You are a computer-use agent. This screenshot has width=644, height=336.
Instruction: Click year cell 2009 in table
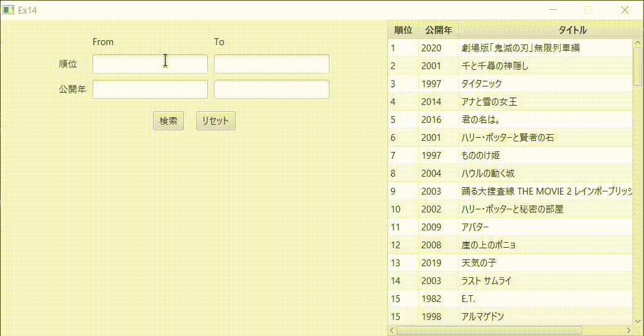tap(438, 227)
